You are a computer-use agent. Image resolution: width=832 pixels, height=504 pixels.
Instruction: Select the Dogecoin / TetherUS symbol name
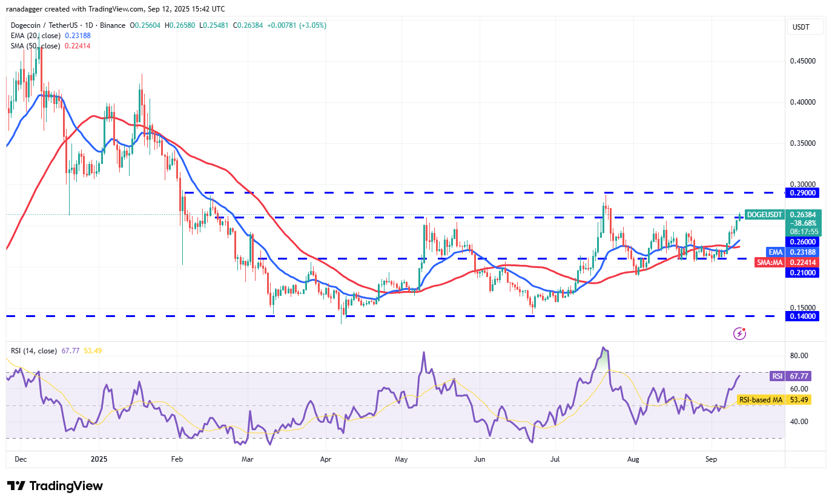coord(45,25)
